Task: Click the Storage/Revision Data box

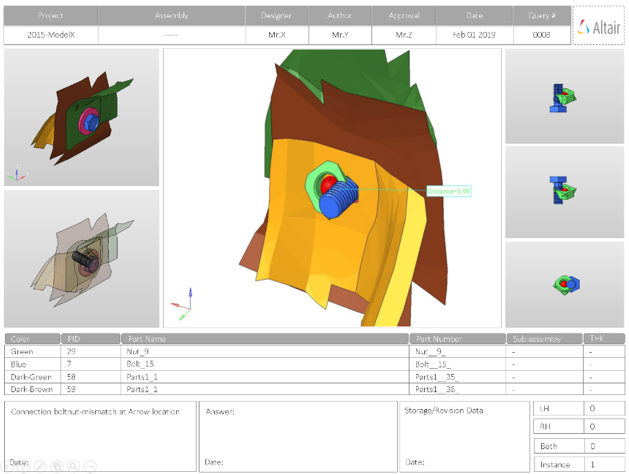Action: [464, 436]
